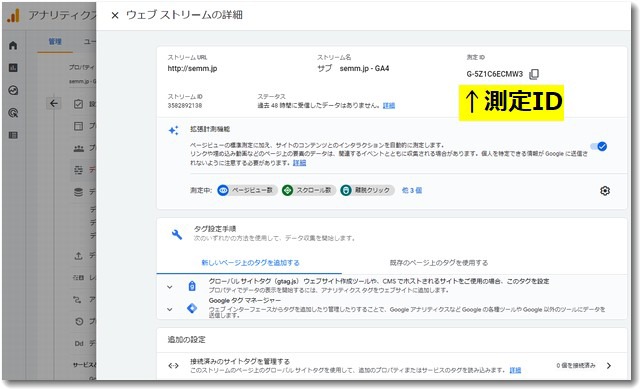This screenshot has width=640, height=389.
Task: Click the connected site tags code icon
Action: coord(173,366)
